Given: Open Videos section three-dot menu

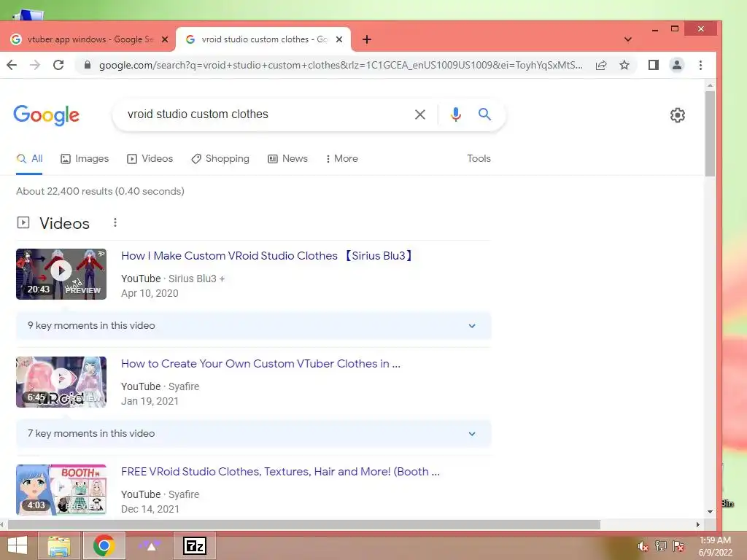Looking at the screenshot, I should pyautogui.click(x=115, y=222).
